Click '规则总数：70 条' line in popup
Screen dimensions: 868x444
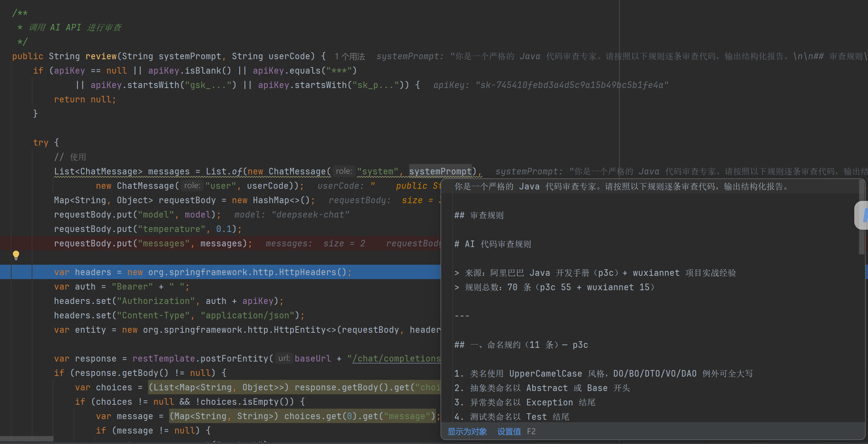tap(555, 287)
